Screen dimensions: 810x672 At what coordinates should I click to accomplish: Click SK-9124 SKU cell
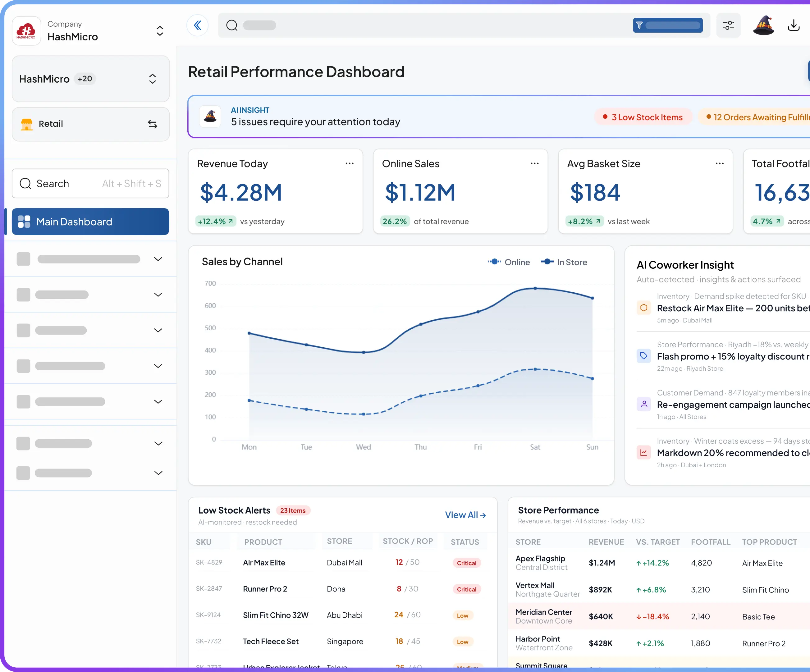208,615
